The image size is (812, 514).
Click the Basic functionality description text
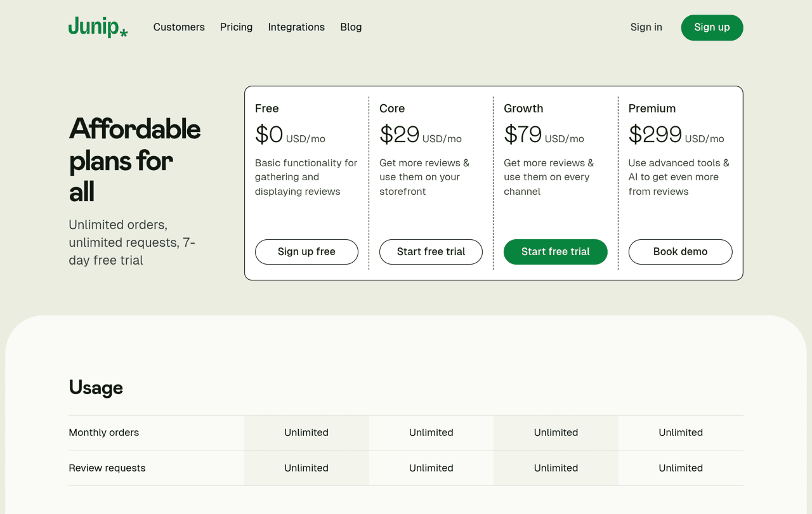(x=306, y=177)
